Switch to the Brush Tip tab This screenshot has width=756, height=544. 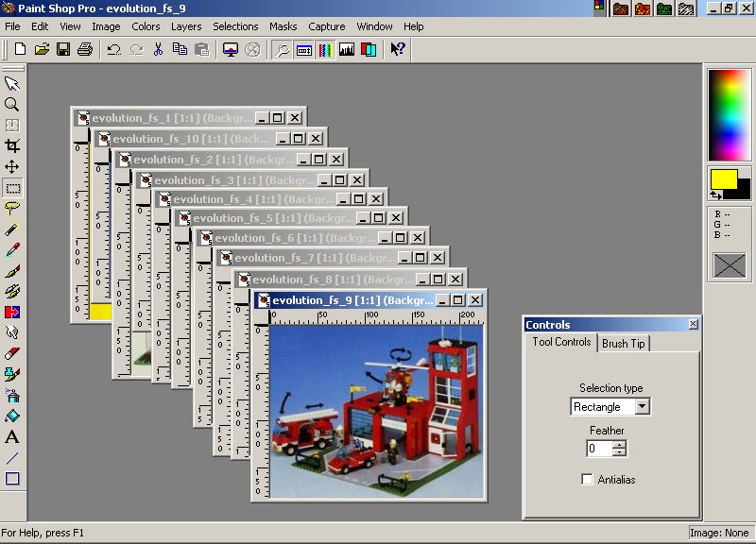pos(624,344)
